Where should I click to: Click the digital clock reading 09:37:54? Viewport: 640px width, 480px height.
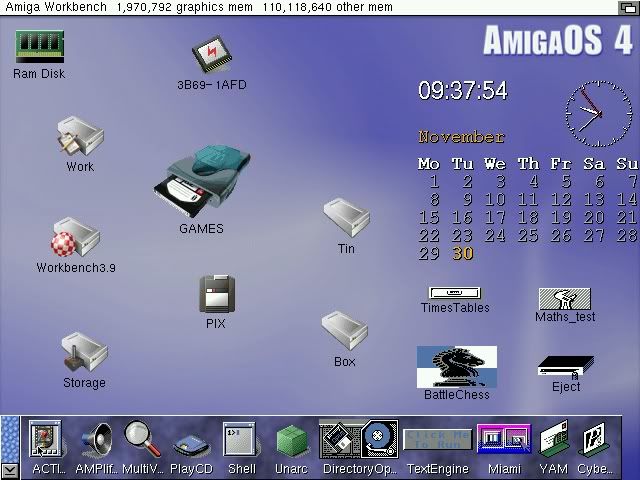(462, 90)
